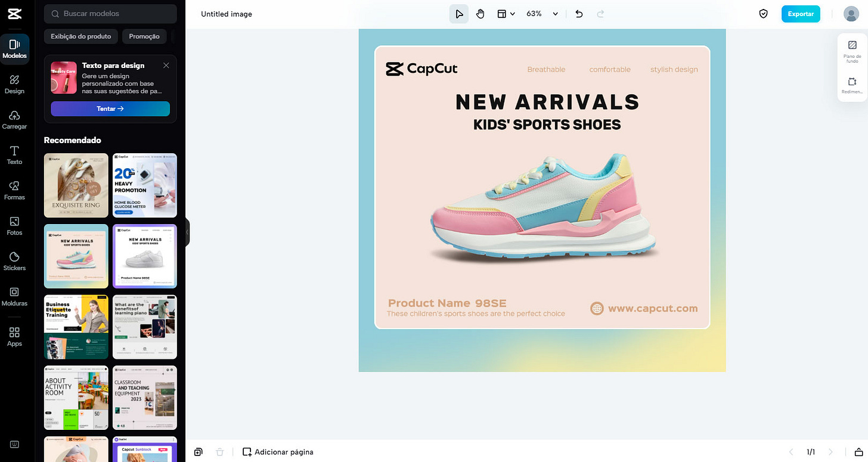Open the Carregar upload panel

(14, 120)
